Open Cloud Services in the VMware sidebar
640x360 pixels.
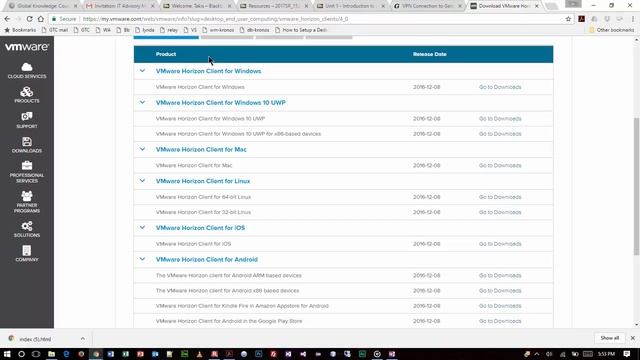(x=27, y=71)
